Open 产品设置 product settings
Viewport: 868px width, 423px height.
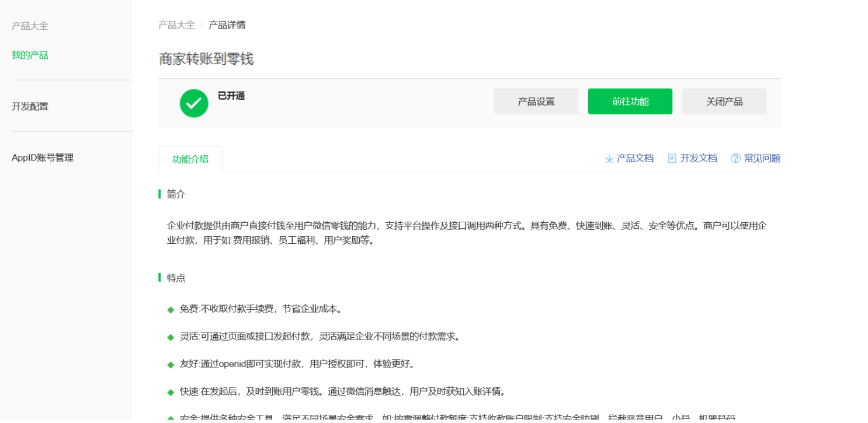point(536,102)
